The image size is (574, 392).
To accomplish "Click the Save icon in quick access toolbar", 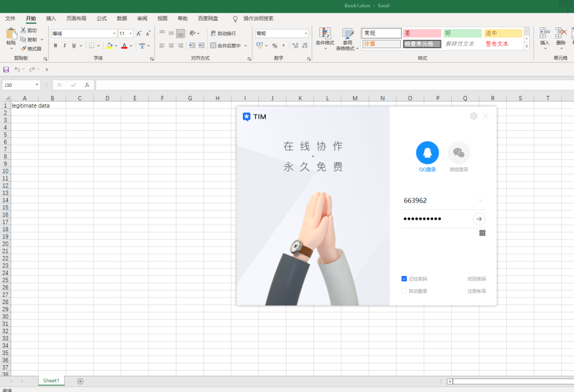I will (x=6, y=69).
